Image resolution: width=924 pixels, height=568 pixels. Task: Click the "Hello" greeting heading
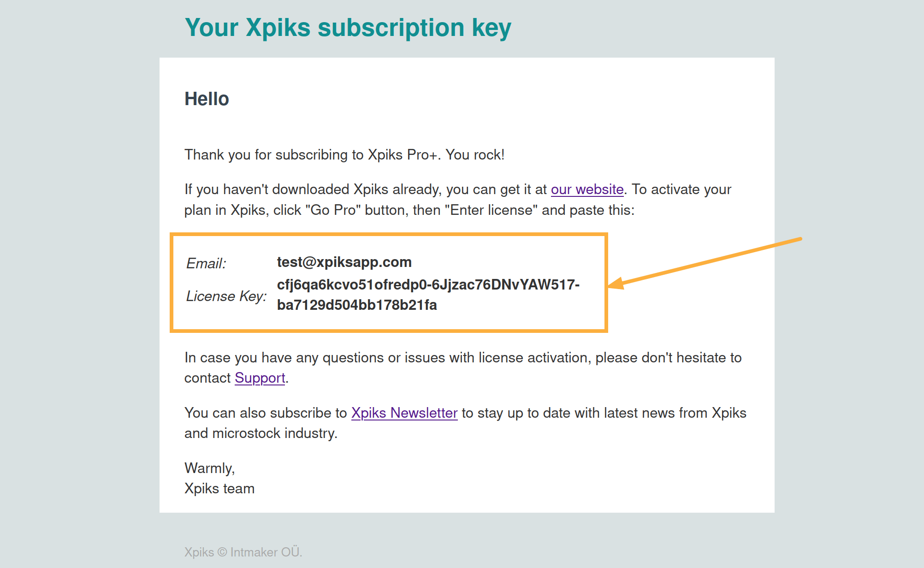207,99
